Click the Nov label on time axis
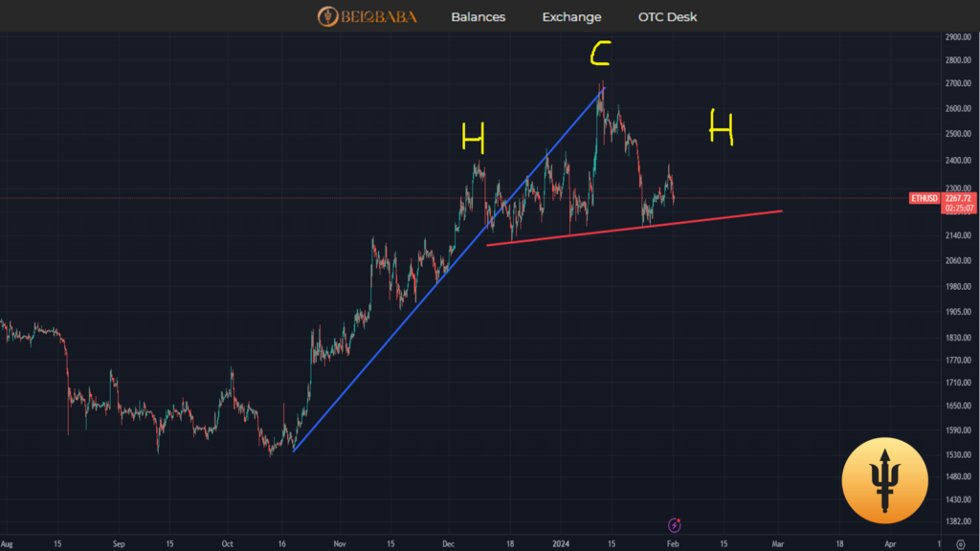980x551 pixels. 340,542
